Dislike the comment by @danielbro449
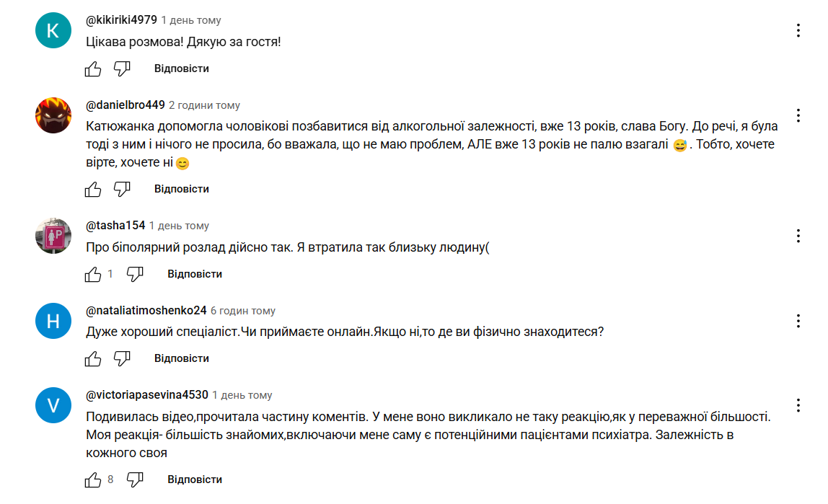The image size is (828, 504). point(122,189)
